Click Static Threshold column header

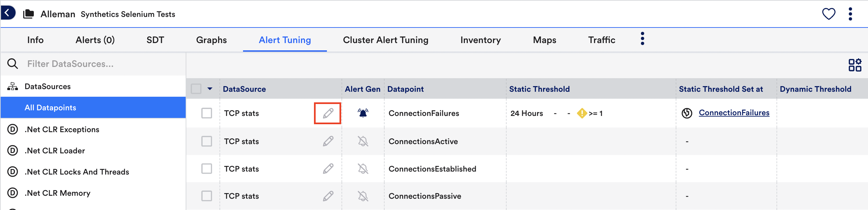click(539, 89)
